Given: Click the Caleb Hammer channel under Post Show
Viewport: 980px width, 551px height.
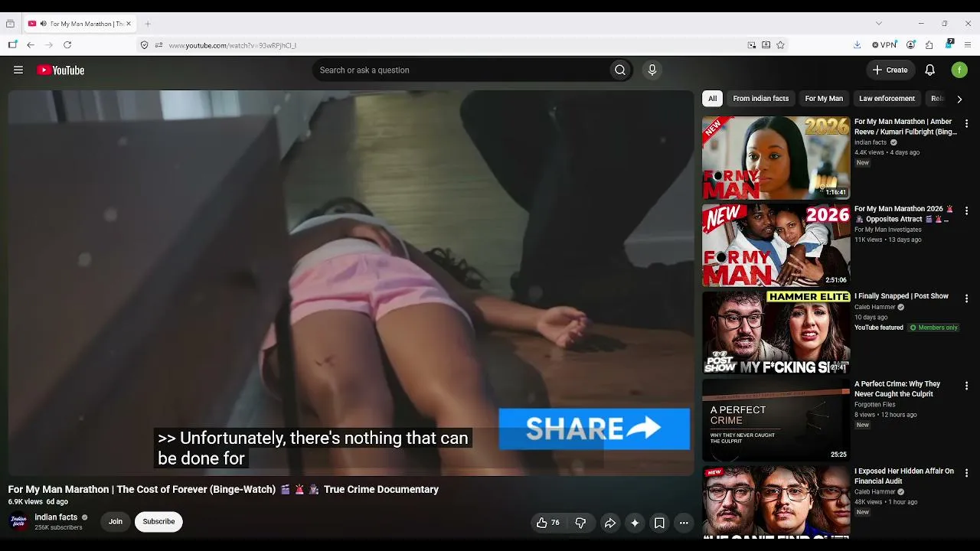Looking at the screenshot, I should point(874,307).
